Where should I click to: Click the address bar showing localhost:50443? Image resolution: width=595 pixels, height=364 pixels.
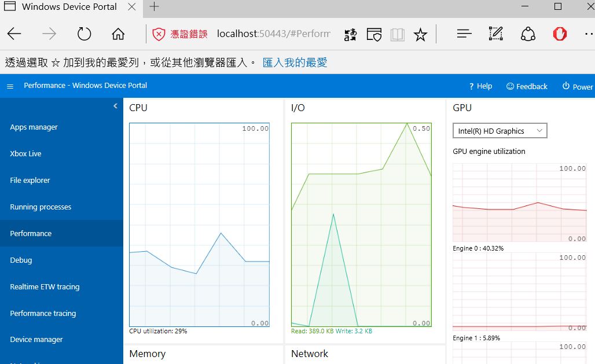coord(274,34)
